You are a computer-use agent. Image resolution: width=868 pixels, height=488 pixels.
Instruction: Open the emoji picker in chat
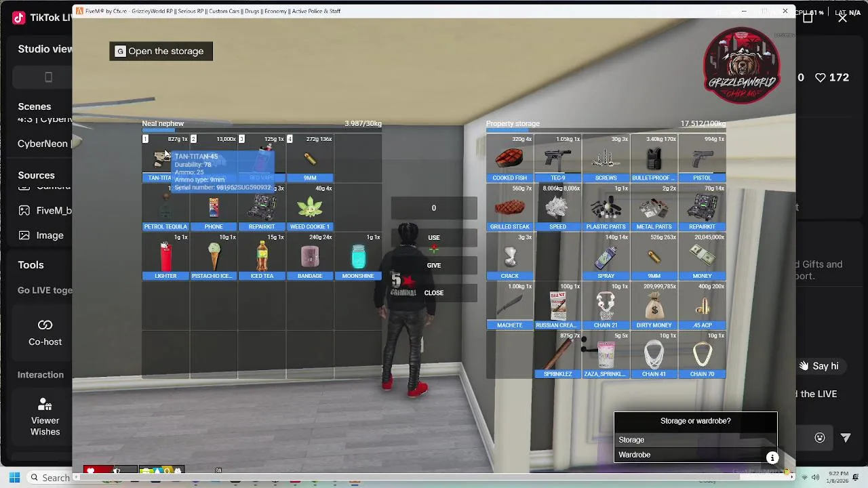click(x=820, y=438)
